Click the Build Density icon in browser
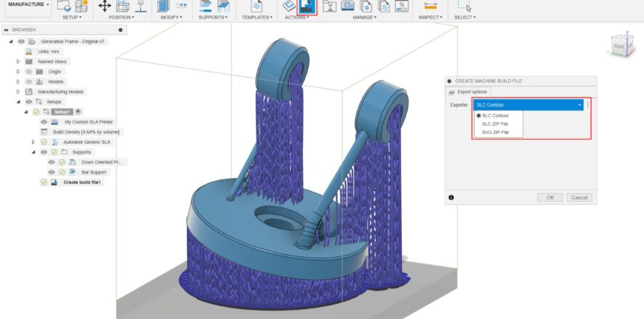644x319 pixels. pyautogui.click(x=44, y=132)
